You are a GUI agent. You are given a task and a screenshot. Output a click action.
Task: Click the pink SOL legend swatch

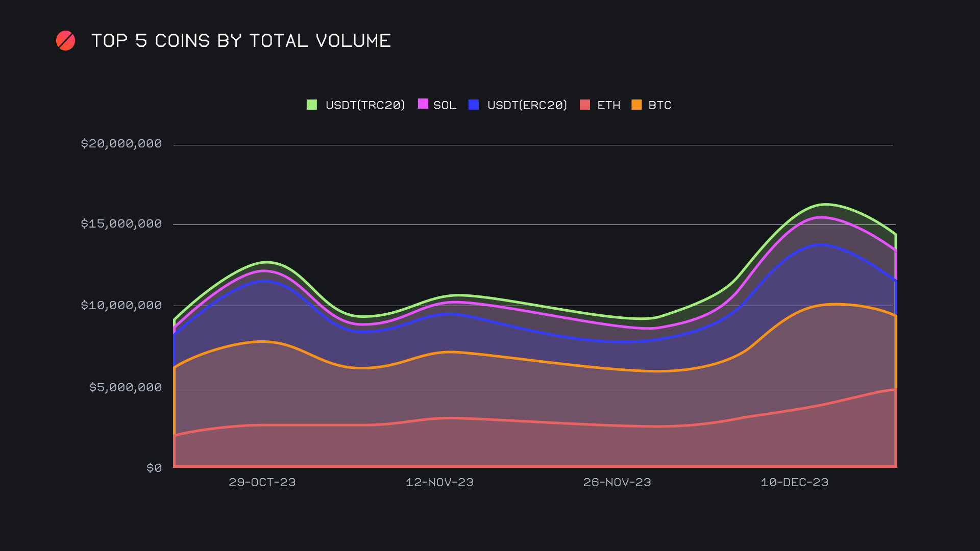coord(423,104)
